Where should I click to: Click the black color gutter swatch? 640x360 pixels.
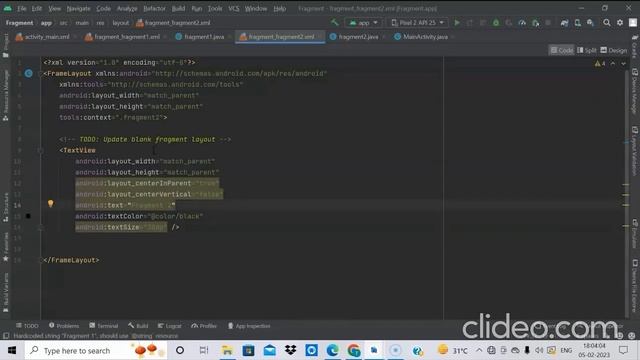coord(28,216)
